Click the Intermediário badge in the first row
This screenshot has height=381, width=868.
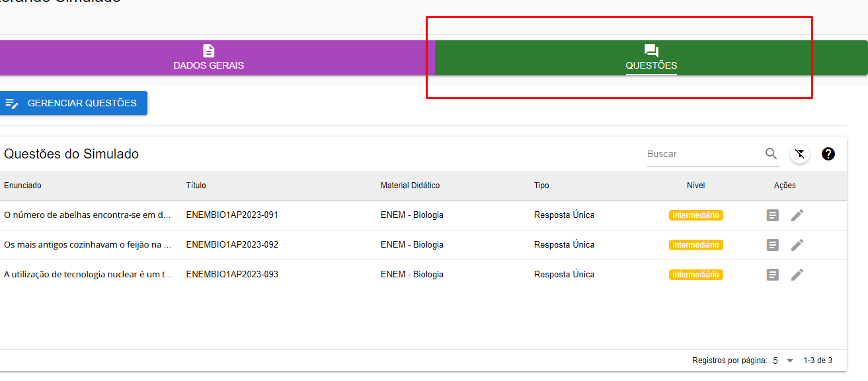click(695, 215)
